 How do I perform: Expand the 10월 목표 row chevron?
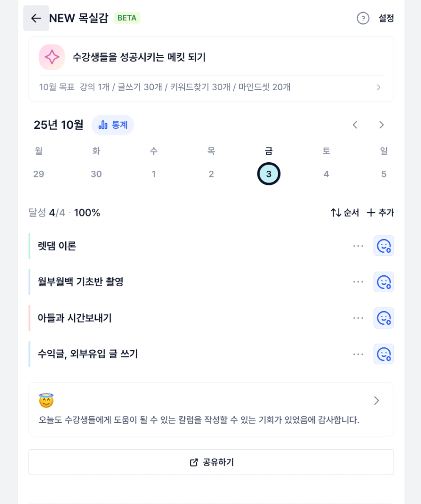coord(379,87)
